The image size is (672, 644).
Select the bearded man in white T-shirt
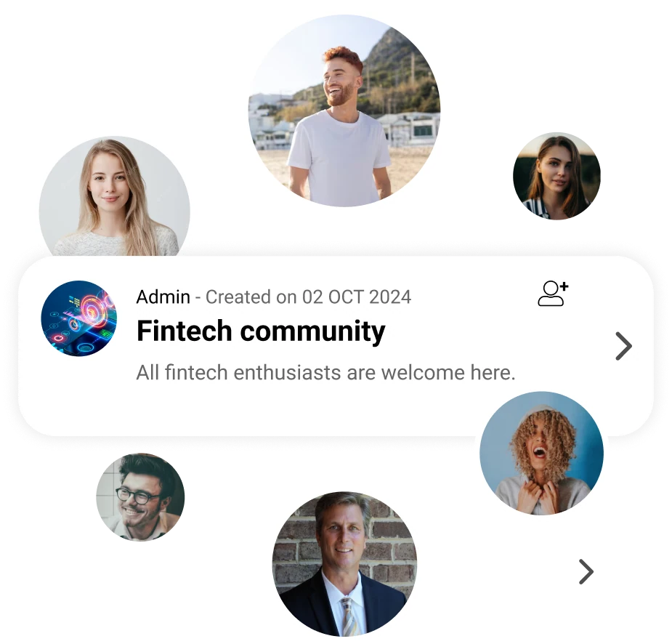(344, 110)
